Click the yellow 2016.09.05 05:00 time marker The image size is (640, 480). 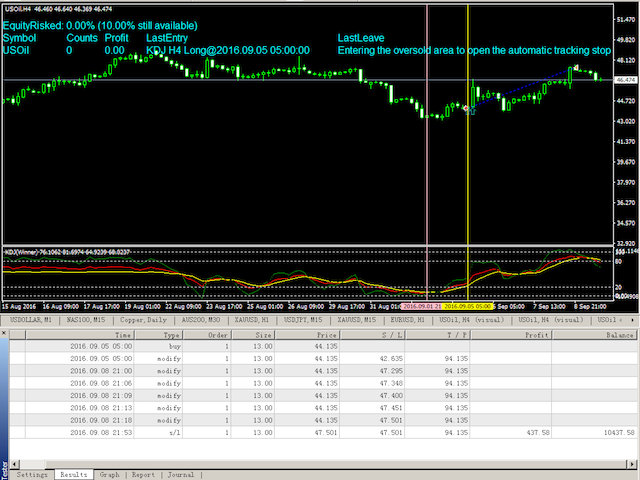tap(467, 307)
